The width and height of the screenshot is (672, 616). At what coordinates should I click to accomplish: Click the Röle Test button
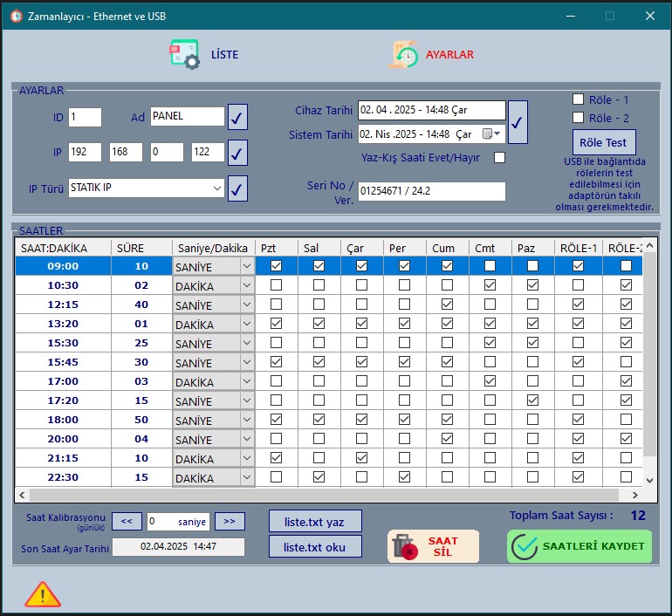pyautogui.click(x=604, y=142)
